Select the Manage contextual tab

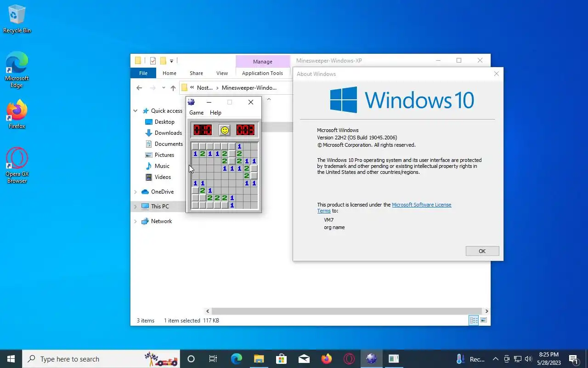pos(262,62)
